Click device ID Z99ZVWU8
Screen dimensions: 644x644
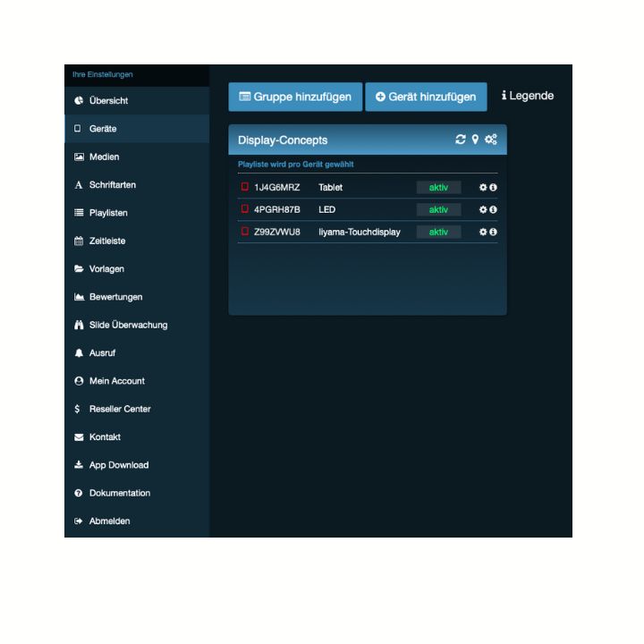276,232
